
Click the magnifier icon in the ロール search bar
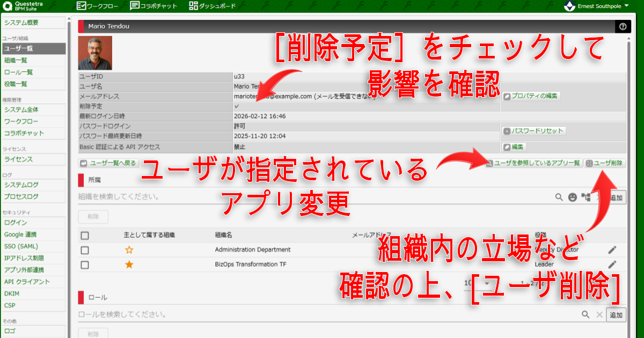(x=586, y=315)
